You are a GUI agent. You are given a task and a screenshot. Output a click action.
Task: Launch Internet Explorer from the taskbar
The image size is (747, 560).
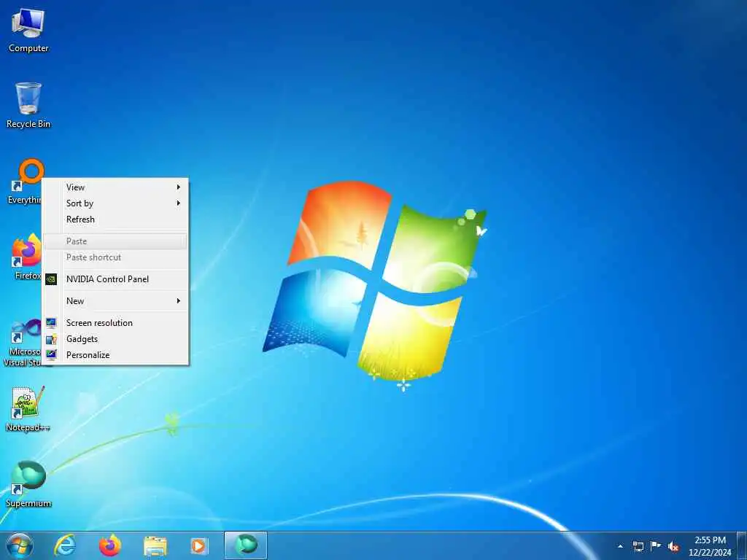coord(65,545)
